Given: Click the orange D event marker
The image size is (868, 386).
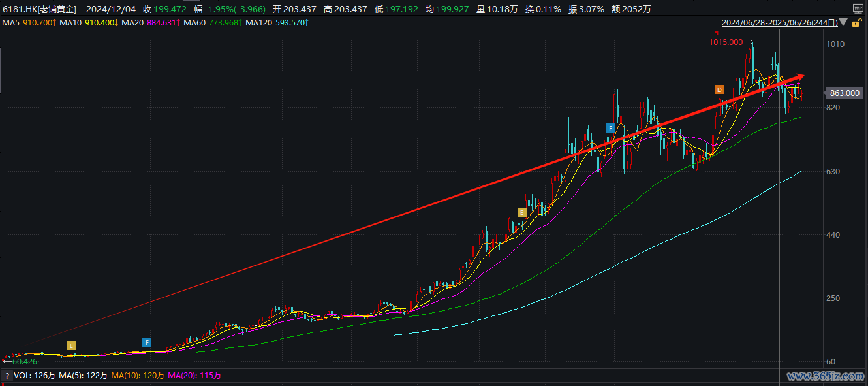Looking at the screenshot, I should coord(719,89).
